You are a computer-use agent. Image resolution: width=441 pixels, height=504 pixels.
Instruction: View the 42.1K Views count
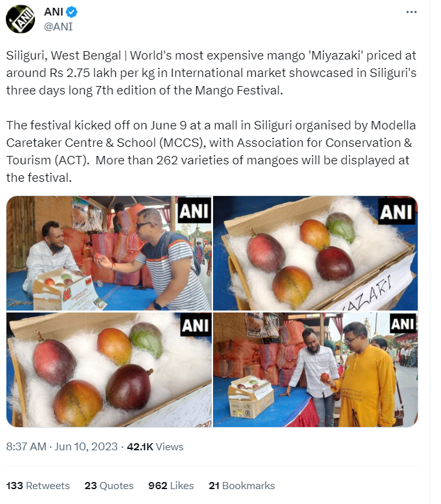point(155,446)
